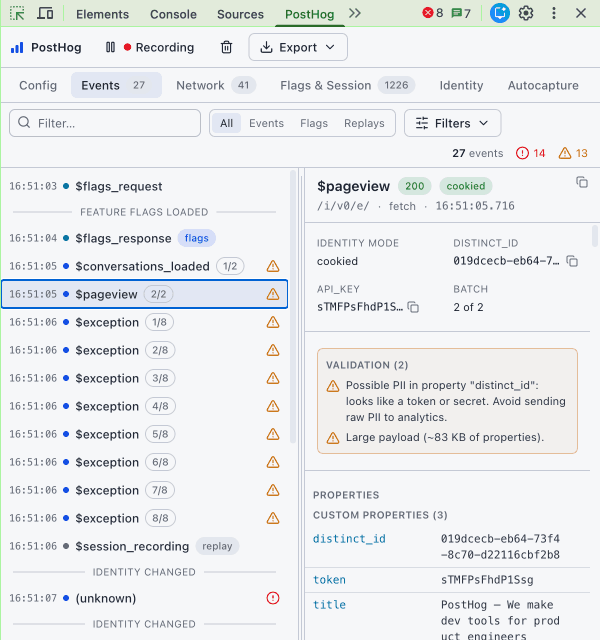Open the 7 messages issues indicator
This screenshot has height=640, width=600.
tap(461, 13)
